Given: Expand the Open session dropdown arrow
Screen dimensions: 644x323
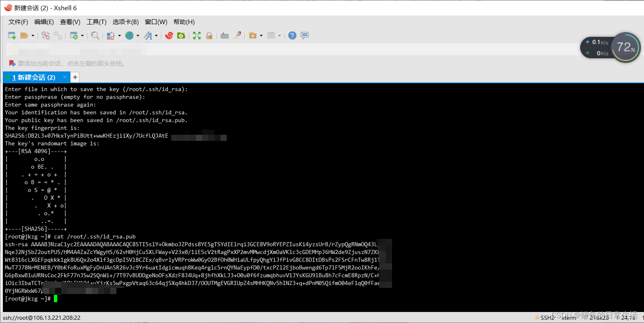Looking at the screenshot, I should pos(33,36).
